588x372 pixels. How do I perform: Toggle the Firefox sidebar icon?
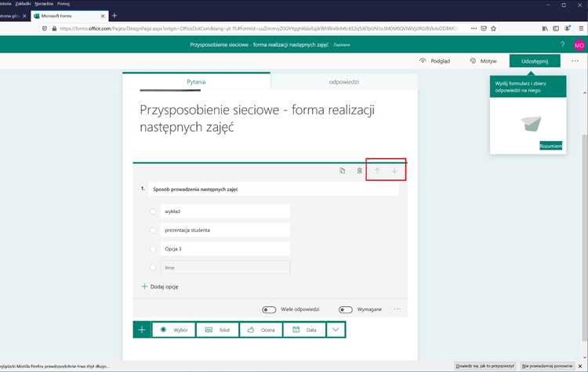556,28
